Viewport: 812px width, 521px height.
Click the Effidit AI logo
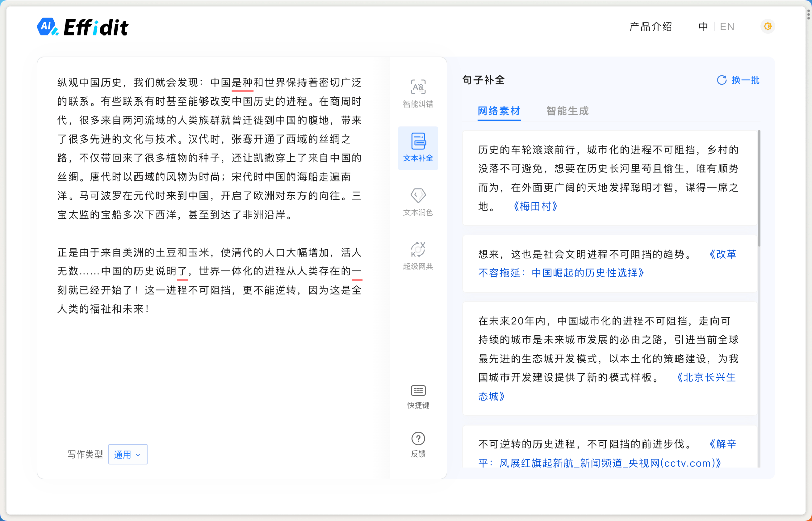click(83, 27)
